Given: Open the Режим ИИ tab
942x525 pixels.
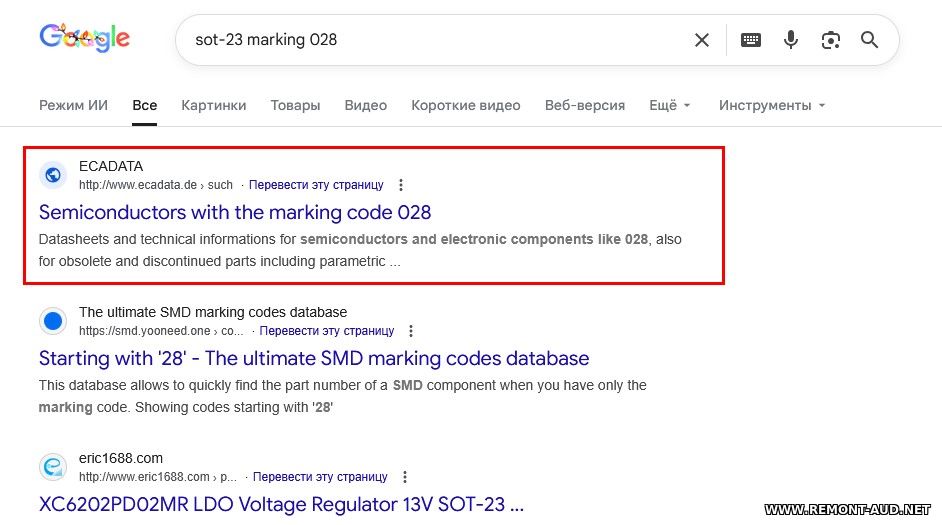Looking at the screenshot, I should [x=73, y=105].
